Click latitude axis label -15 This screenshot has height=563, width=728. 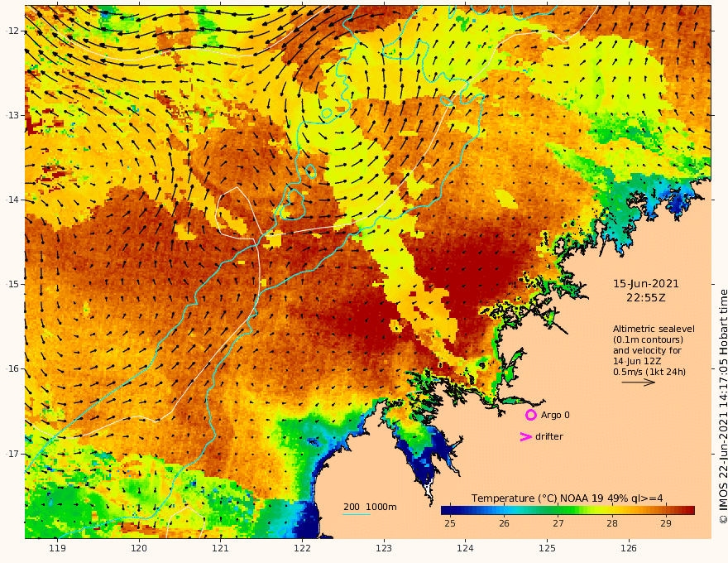pyautogui.click(x=13, y=284)
